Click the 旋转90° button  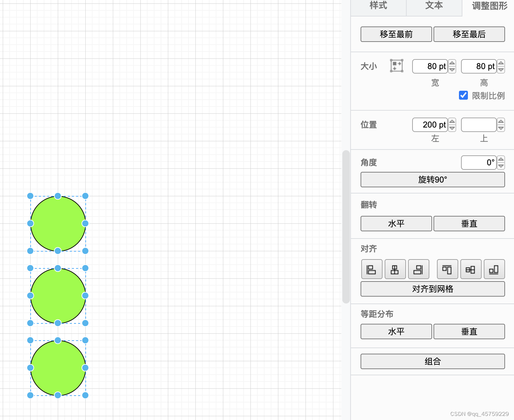(x=433, y=180)
